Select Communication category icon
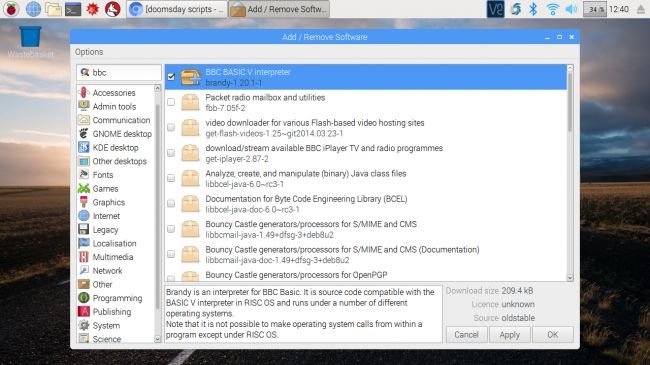 click(83, 119)
